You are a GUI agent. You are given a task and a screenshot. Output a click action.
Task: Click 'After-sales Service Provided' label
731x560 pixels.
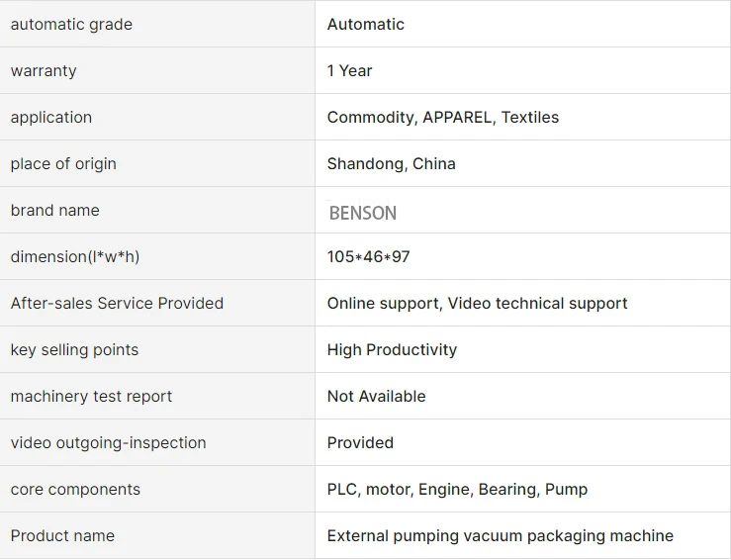click(x=117, y=304)
